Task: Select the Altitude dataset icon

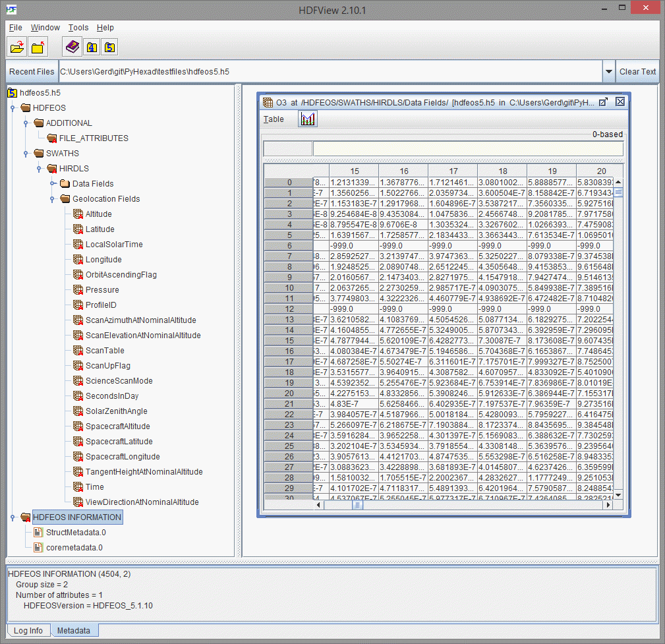Action: [77, 214]
